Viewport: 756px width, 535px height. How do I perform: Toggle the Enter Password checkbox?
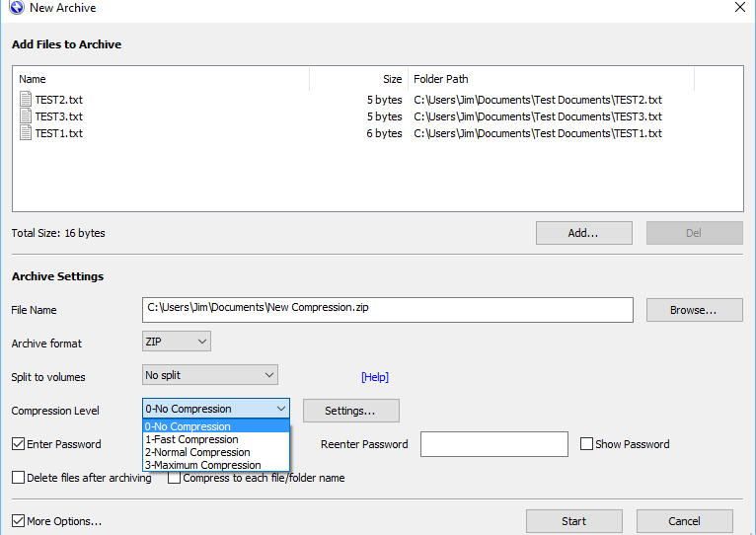coord(19,444)
